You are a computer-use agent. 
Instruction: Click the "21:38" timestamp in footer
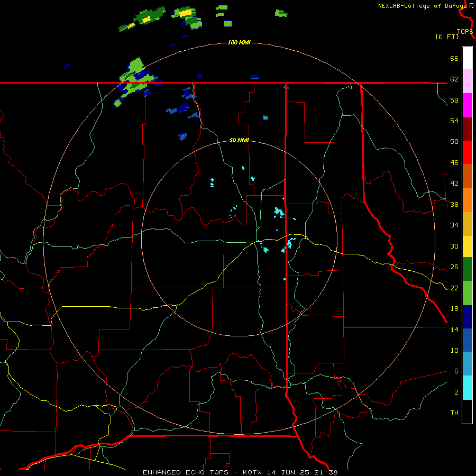pos(326,472)
